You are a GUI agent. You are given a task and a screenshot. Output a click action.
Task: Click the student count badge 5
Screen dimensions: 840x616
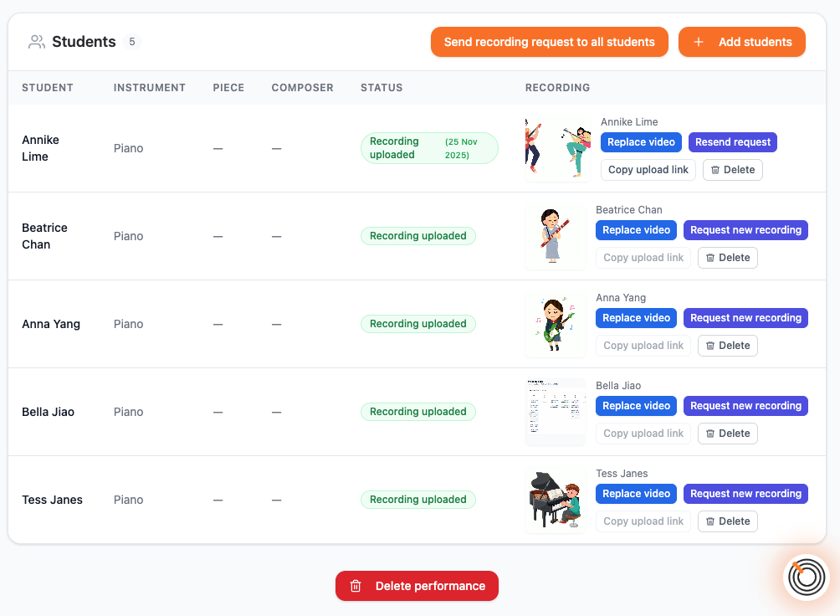pos(132,42)
